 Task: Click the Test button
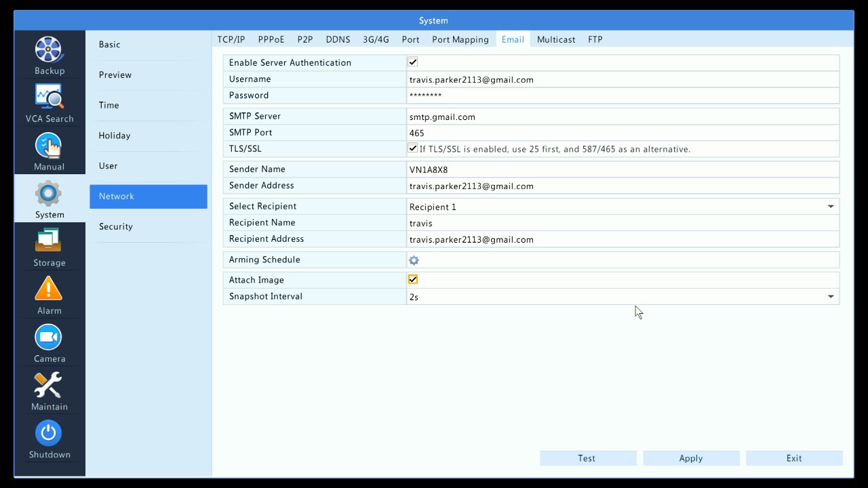click(587, 458)
